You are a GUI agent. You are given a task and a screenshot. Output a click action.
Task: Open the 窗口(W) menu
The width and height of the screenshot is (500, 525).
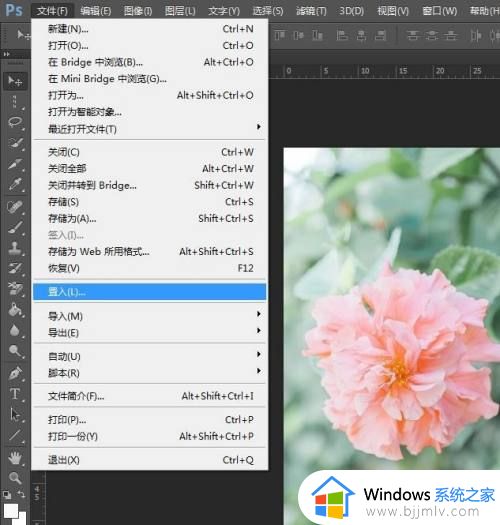click(x=439, y=11)
